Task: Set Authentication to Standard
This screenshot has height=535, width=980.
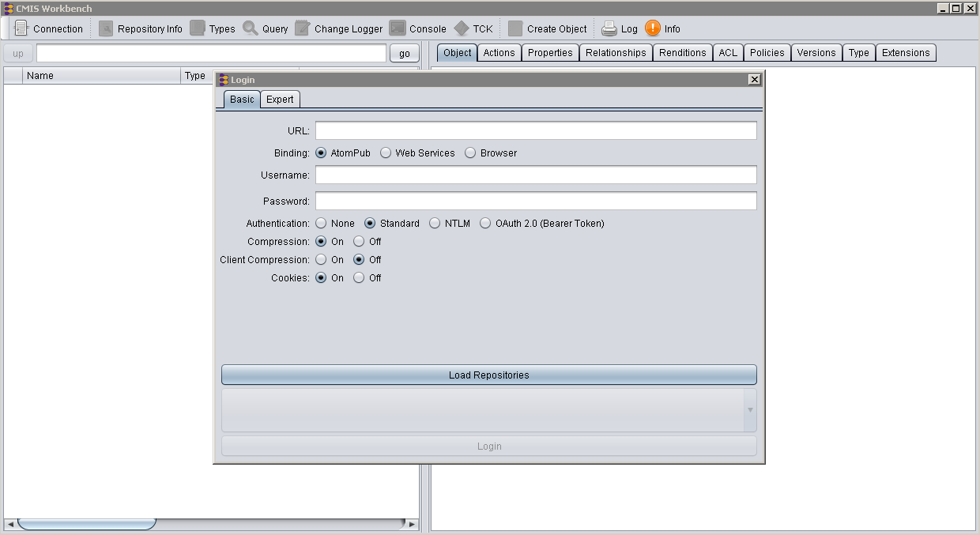Action: tap(370, 224)
